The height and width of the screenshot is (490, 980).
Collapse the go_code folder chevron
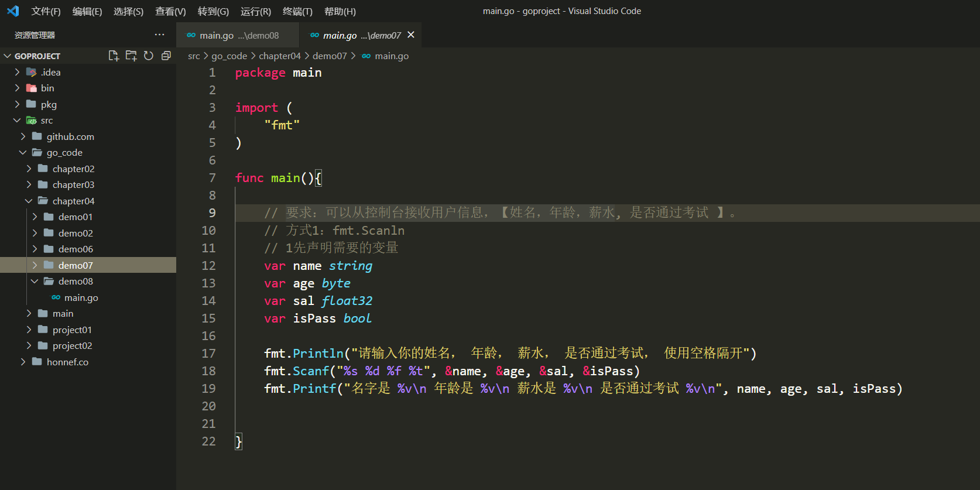coord(23,152)
